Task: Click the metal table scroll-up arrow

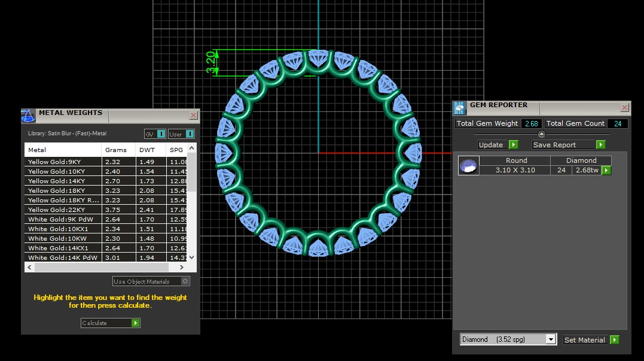Action: (191, 148)
